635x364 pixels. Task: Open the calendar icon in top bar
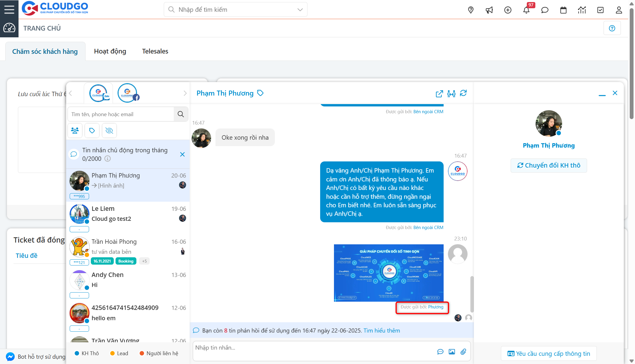tap(563, 10)
